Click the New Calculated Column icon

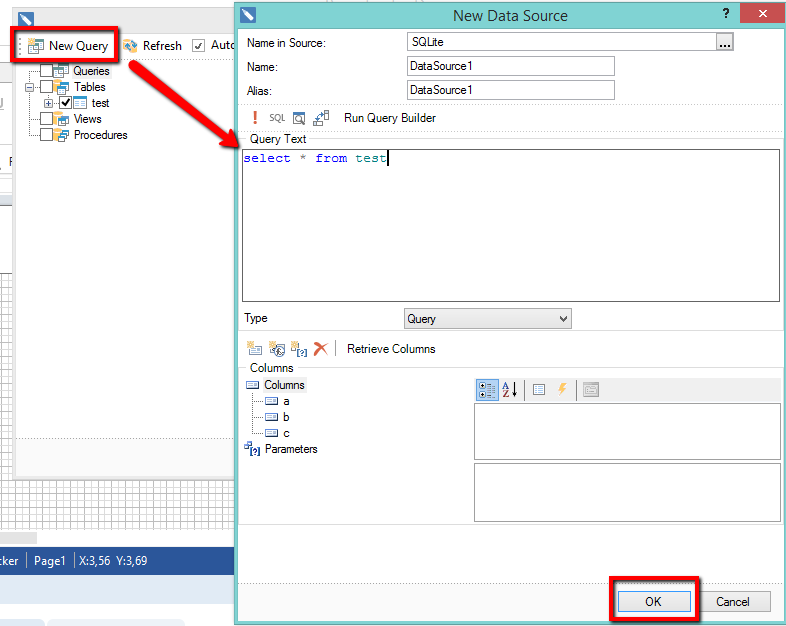[277, 348]
